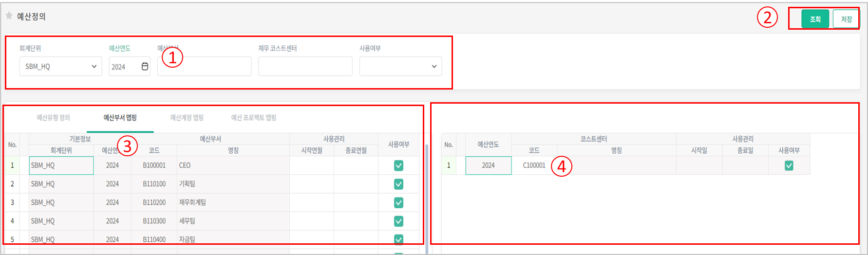The image size is (868, 255).
Task: Toggle 사용여부 checkbox for 기획팀 row
Action: [x=398, y=184]
